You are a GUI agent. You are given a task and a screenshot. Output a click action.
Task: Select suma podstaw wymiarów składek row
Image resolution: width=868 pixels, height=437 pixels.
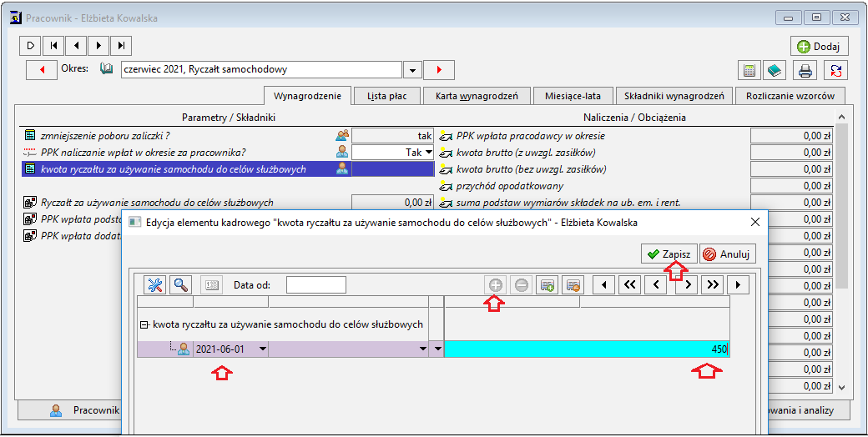tap(635, 203)
